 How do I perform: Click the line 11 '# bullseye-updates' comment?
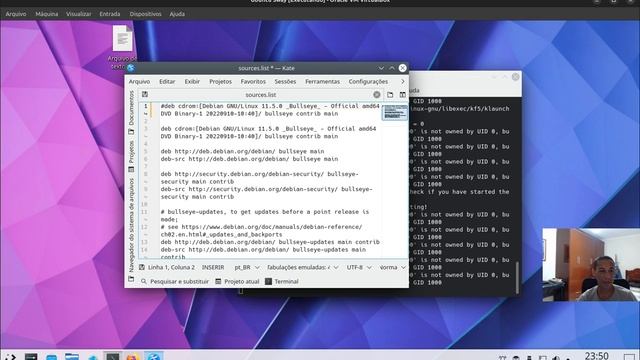coord(264,216)
